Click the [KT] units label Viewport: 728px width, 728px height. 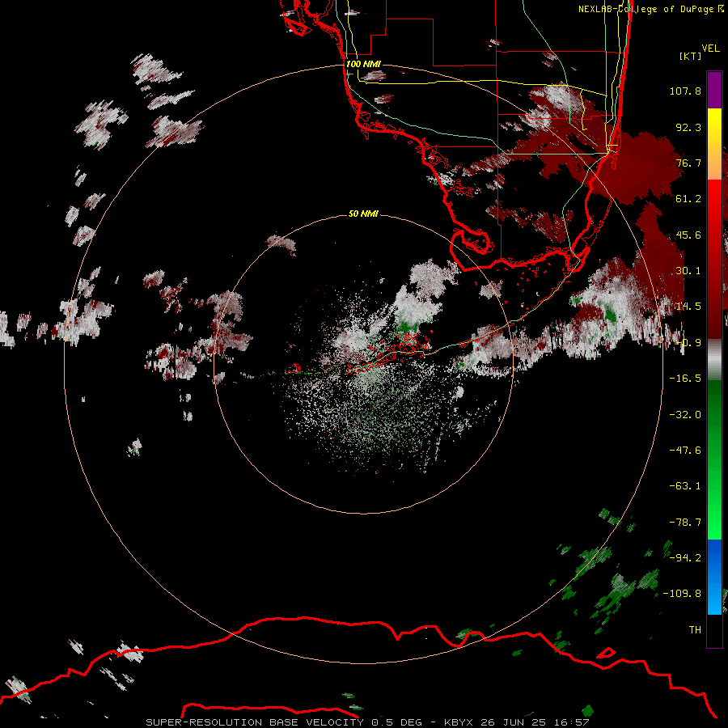click(691, 56)
